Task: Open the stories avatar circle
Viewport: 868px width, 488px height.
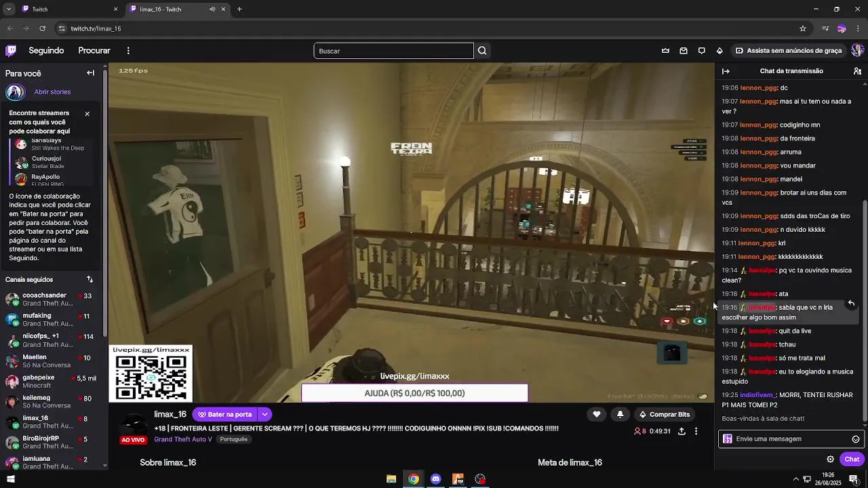Action: [x=15, y=92]
